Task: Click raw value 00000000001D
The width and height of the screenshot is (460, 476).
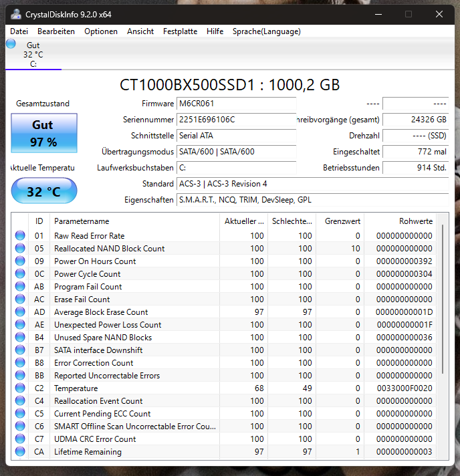Action: pyautogui.click(x=404, y=312)
